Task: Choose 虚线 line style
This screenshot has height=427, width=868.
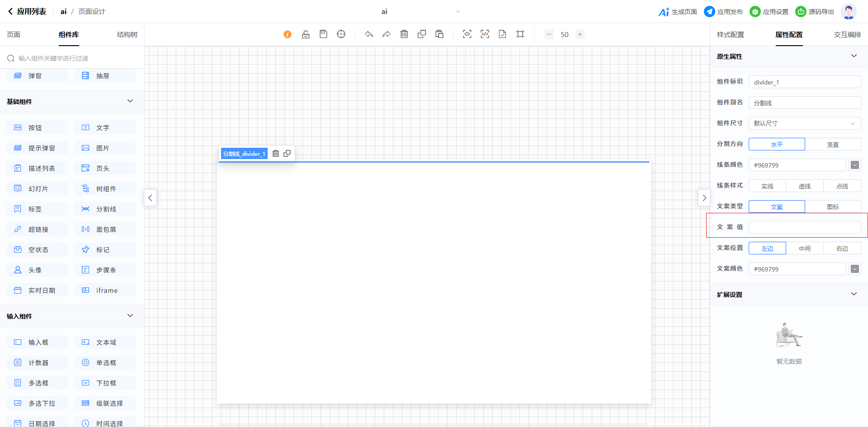Action: 804,186
